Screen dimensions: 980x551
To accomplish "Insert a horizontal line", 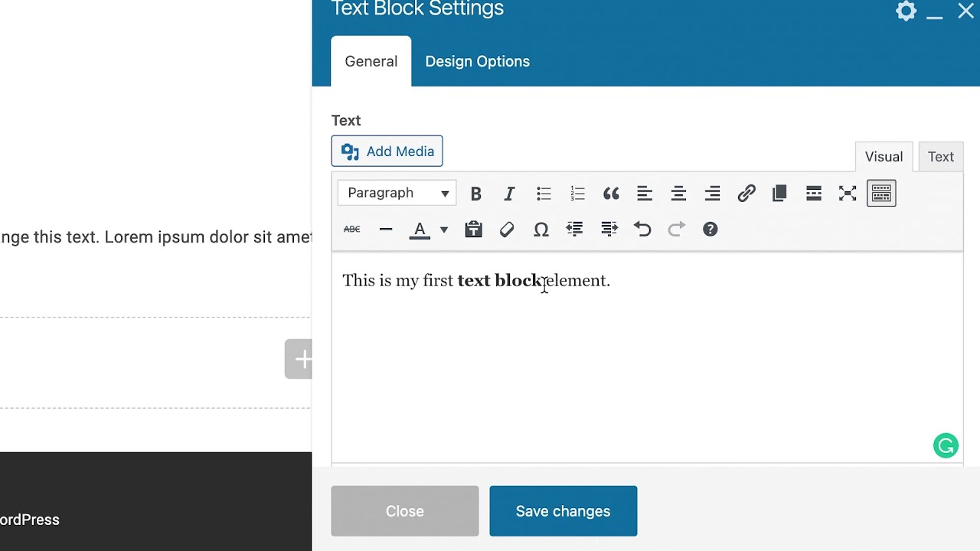I will pyautogui.click(x=386, y=229).
